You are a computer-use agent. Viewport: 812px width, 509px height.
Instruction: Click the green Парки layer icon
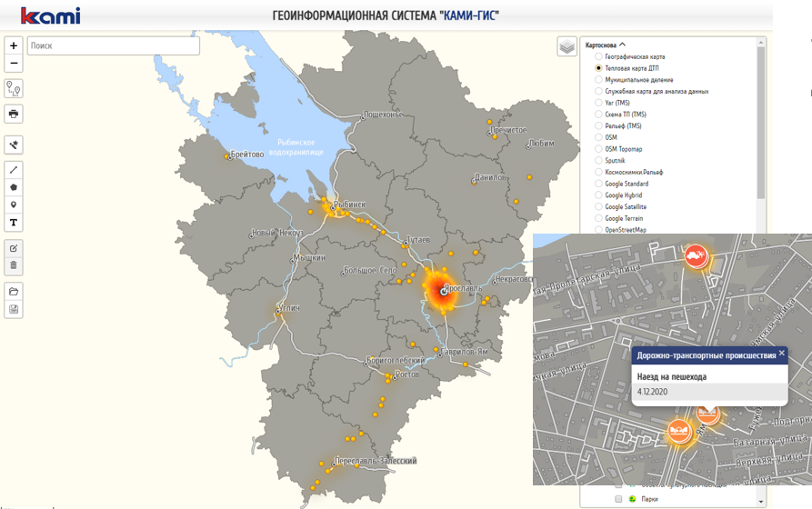click(632, 499)
